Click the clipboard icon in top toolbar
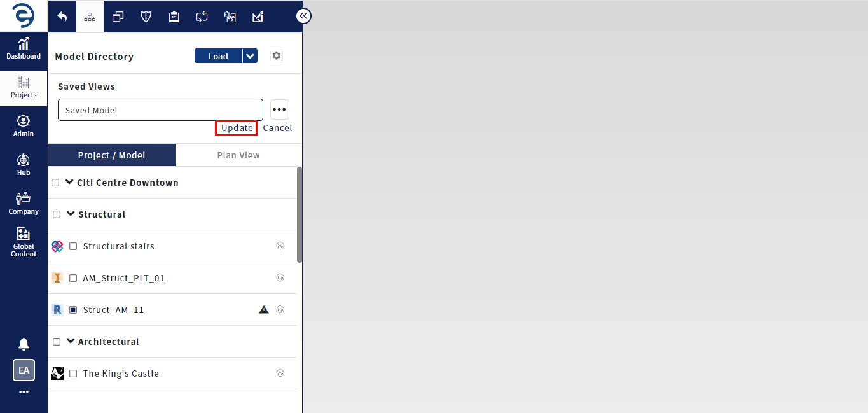 pyautogui.click(x=174, y=17)
